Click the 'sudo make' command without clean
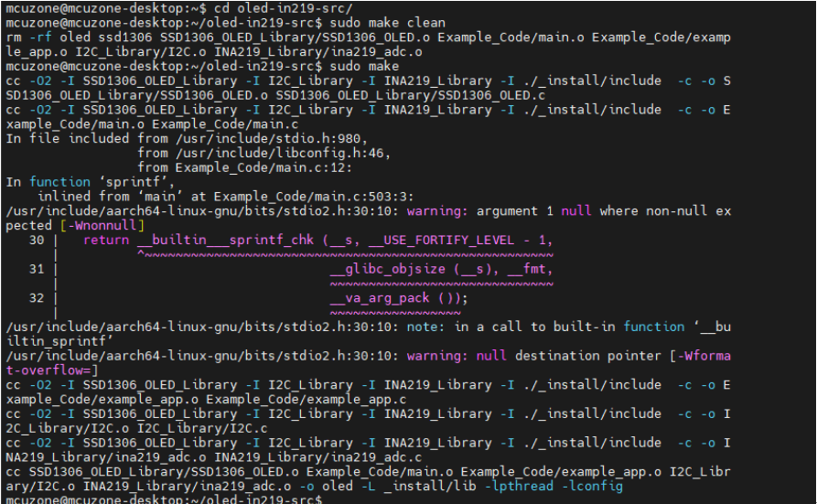This screenshot has height=504, width=817. pos(364,66)
